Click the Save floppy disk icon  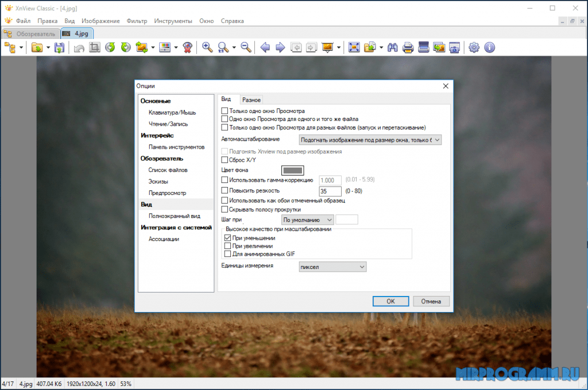(59, 48)
